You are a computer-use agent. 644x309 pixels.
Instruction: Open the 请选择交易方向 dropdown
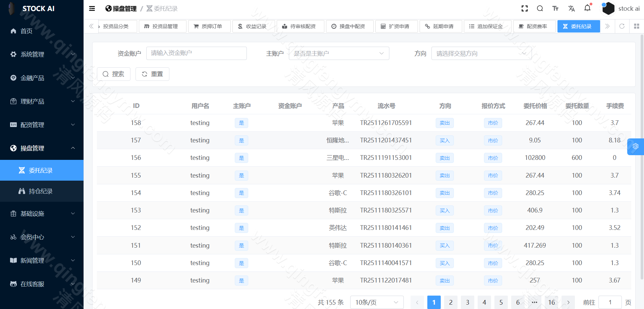pos(482,53)
